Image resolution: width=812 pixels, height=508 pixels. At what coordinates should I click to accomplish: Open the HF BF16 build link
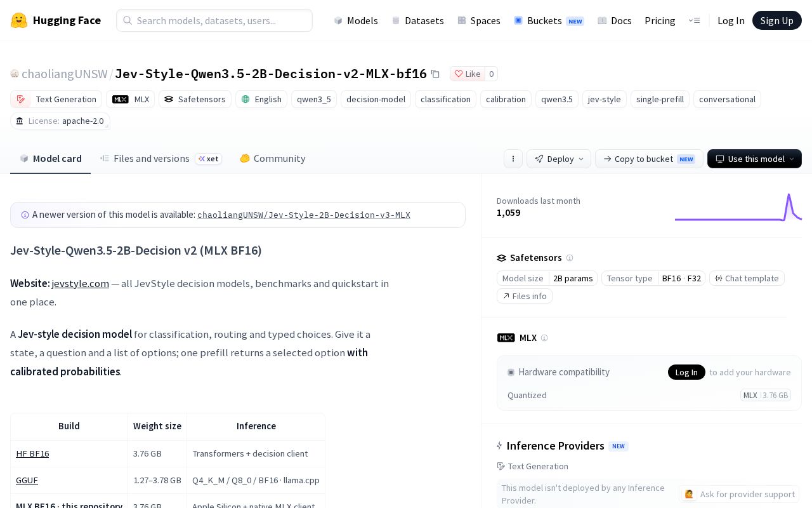(32, 453)
